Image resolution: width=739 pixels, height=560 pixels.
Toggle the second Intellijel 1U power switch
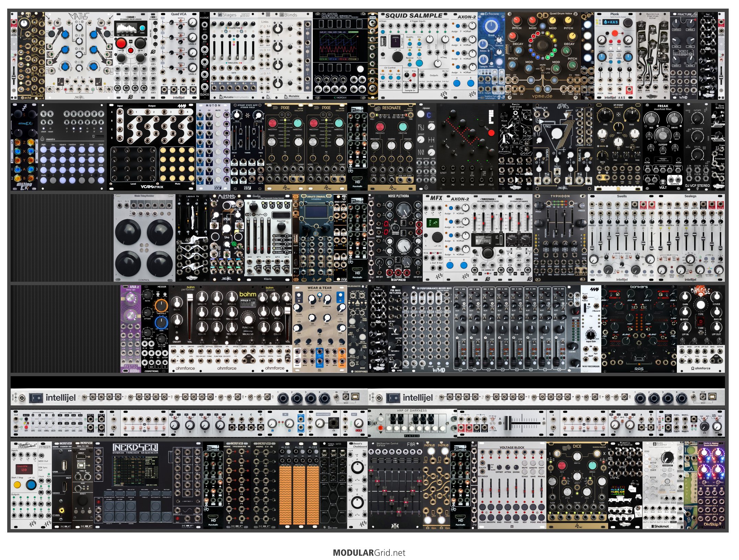click(393, 398)
